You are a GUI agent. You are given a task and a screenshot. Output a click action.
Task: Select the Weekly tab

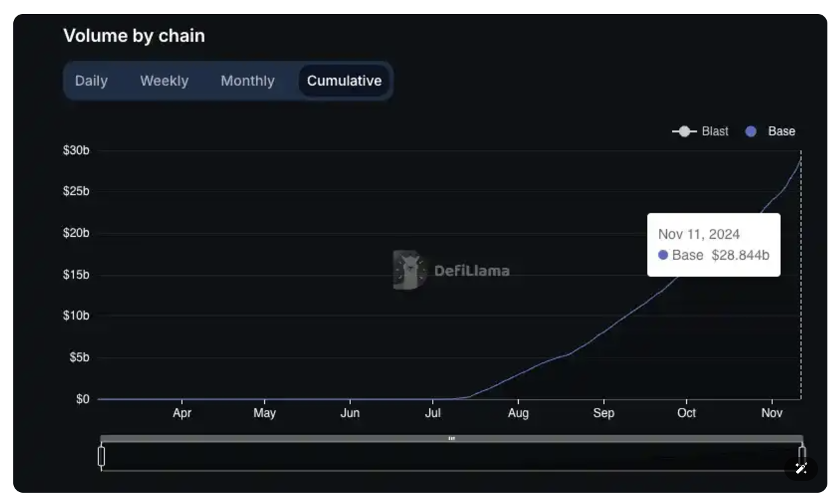click(164, 81)
